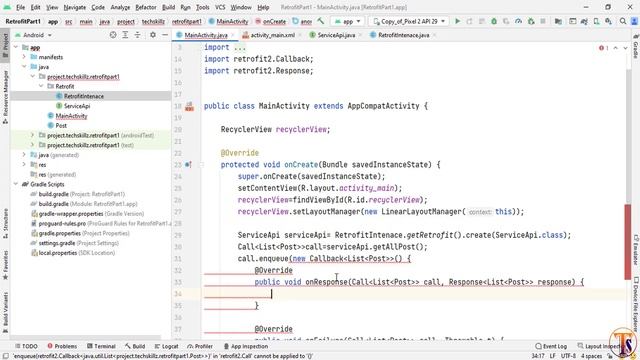The height and width of the screenshot is (360, 640).
Task: Toggle the Project tool window tab
Action: [x=5, y=45]
